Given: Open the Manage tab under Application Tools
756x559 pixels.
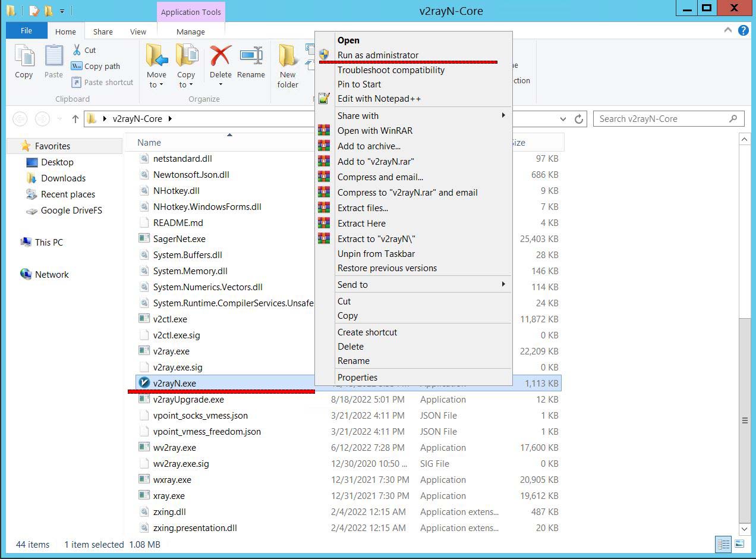Looking at the screenshot, I should pyautogui.click(x=191, y=32).
